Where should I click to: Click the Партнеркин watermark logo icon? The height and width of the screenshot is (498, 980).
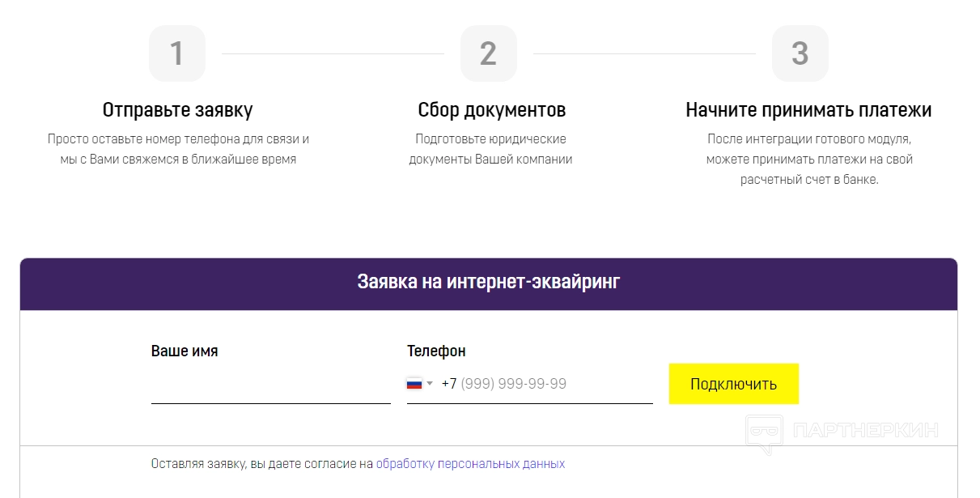coord(764,432)
